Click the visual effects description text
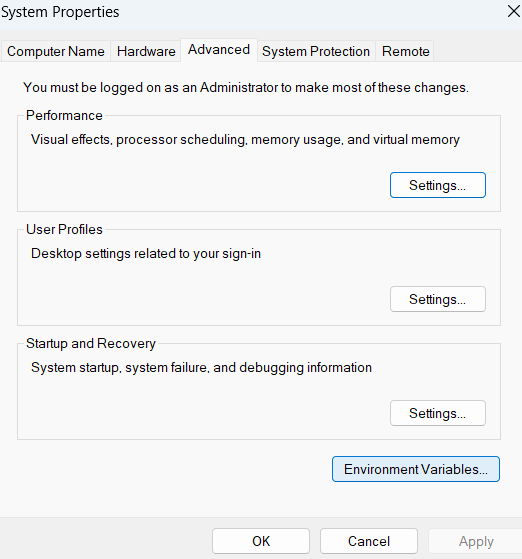The height and width of the screenshot is (559, 522). coord(245,139)
